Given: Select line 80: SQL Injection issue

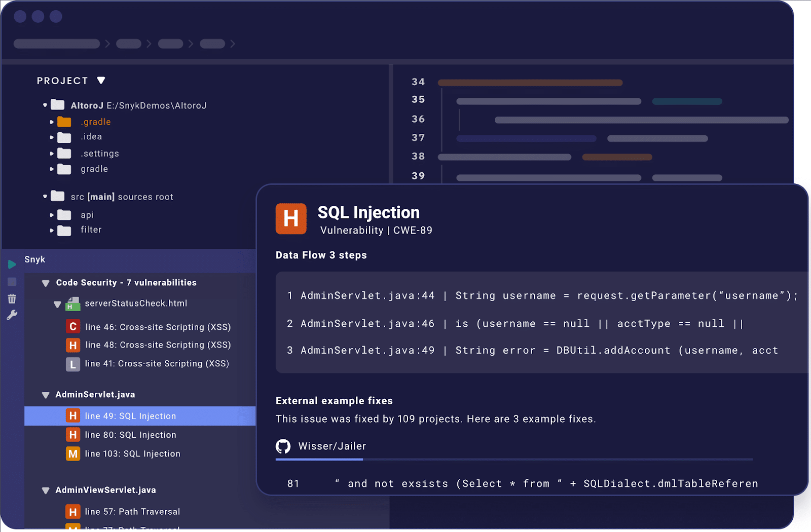Looking at the screenshot, I should coord(131,435).
